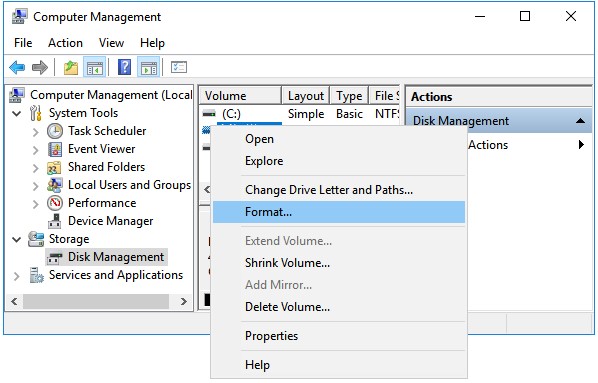Image resolution: width=598 pixels, height=383 pixels.
Task: Click the Task Scheduler clock icon
Action: click(55, 131)
